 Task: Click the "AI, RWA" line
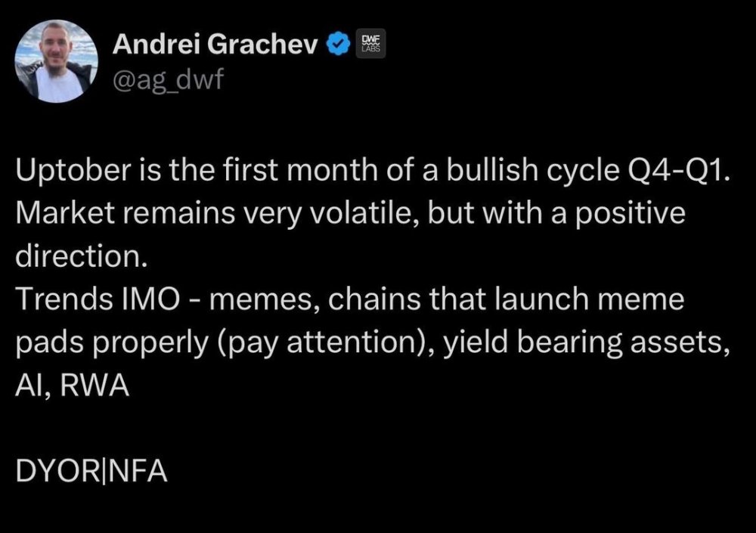coord(73,386)
